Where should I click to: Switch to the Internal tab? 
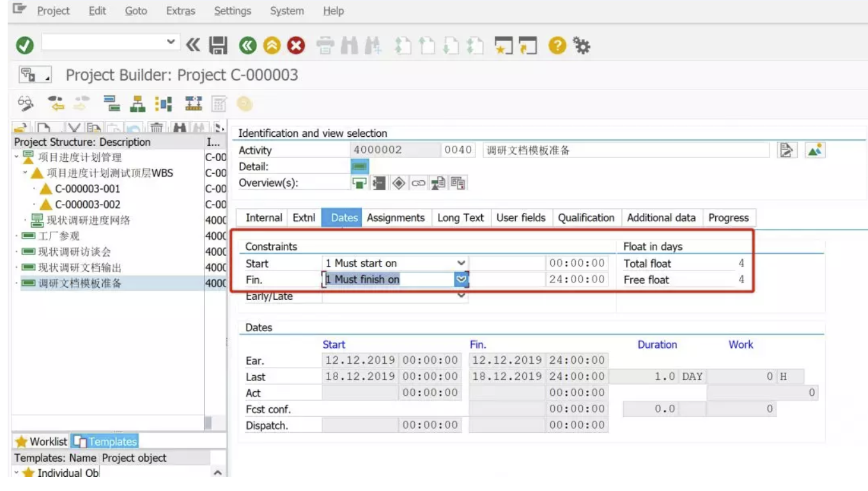263,217
